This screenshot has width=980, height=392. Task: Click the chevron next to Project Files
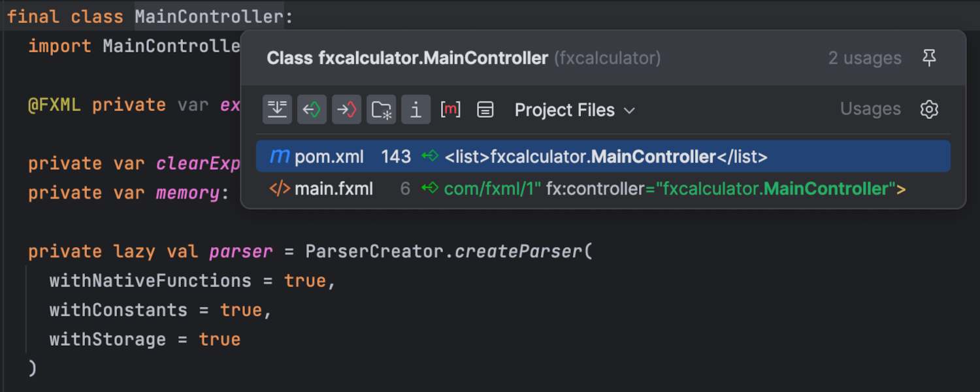point(629,110)
